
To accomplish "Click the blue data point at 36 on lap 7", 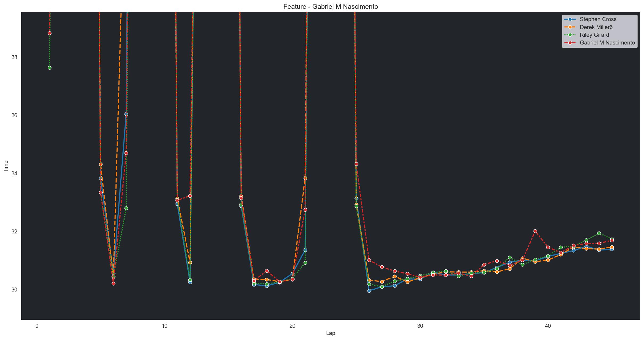I will click(x=126, y=114).
